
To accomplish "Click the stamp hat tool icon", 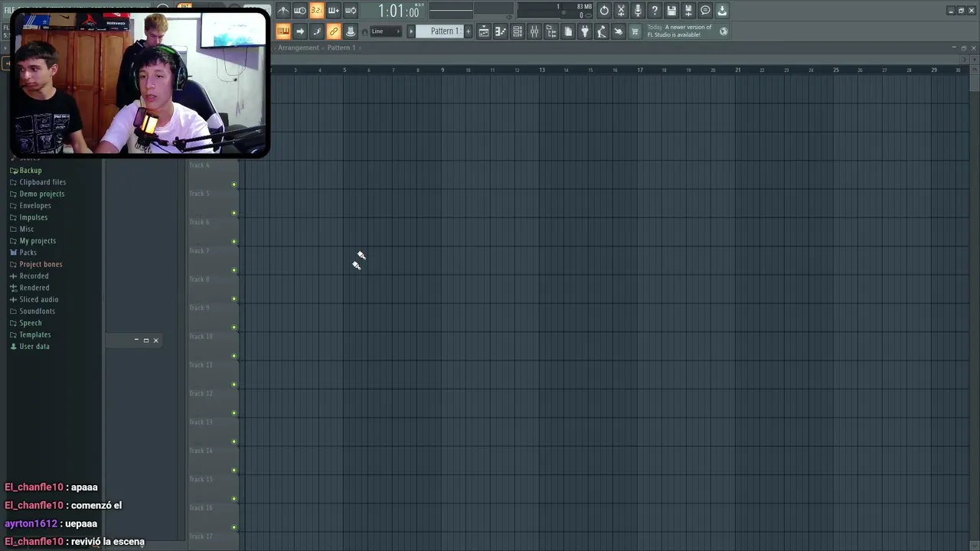I will pyautogui.click(x=351, y=31).
